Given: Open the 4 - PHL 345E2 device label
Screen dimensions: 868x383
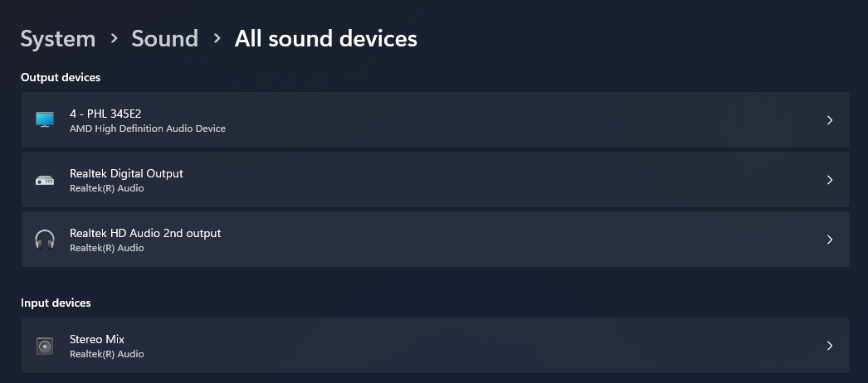Looking at the screenshot, I should pyautogui.click(x=105, y=114).
